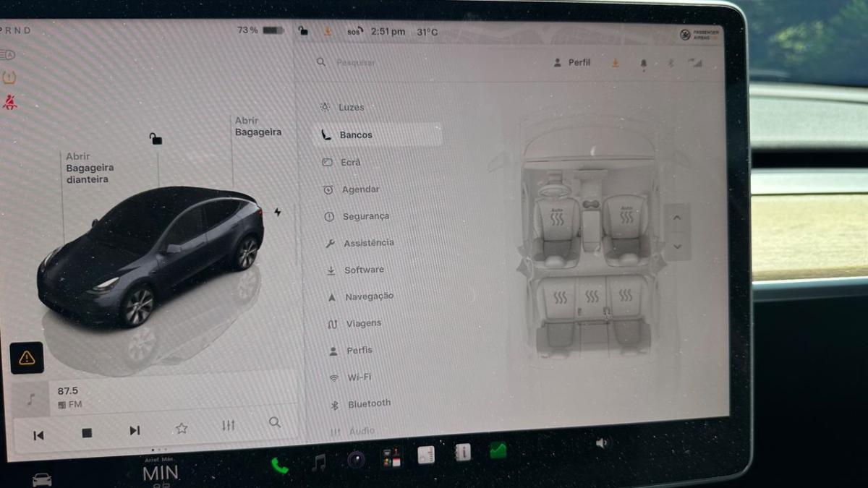Tap the music note media source thumbnail
This screenshot has height=488, width=868.
coord(30,399)
